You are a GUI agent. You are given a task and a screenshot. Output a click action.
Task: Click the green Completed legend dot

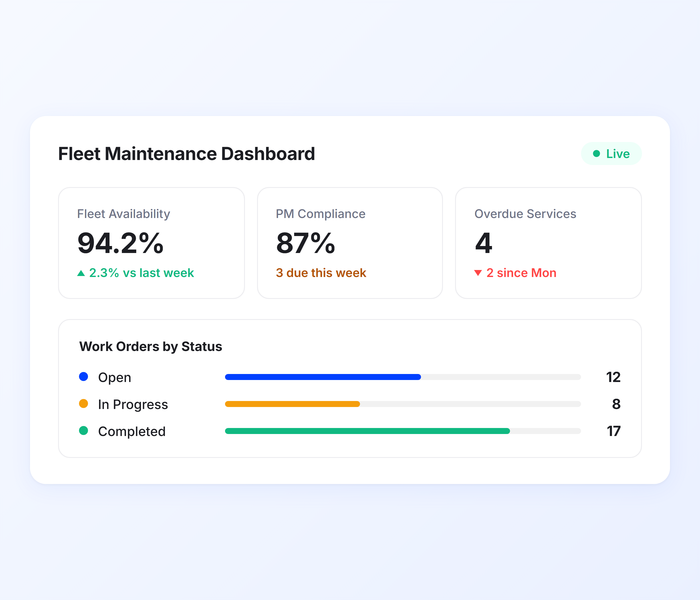[x=83, y=430]
